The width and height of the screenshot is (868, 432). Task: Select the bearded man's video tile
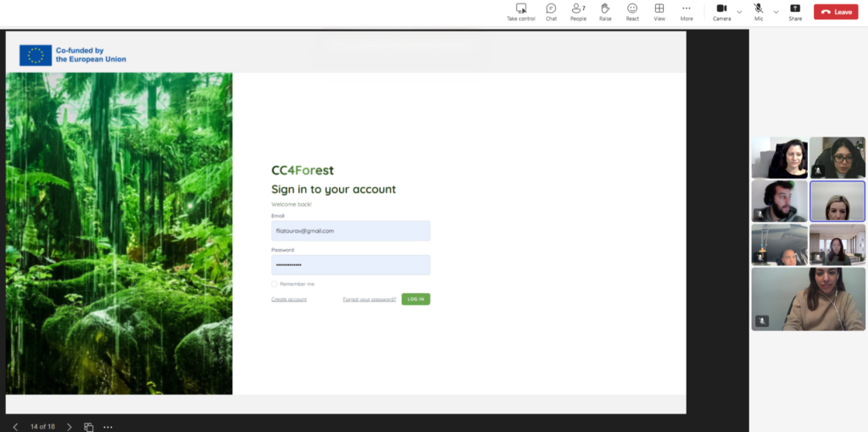tap(780, 201)
